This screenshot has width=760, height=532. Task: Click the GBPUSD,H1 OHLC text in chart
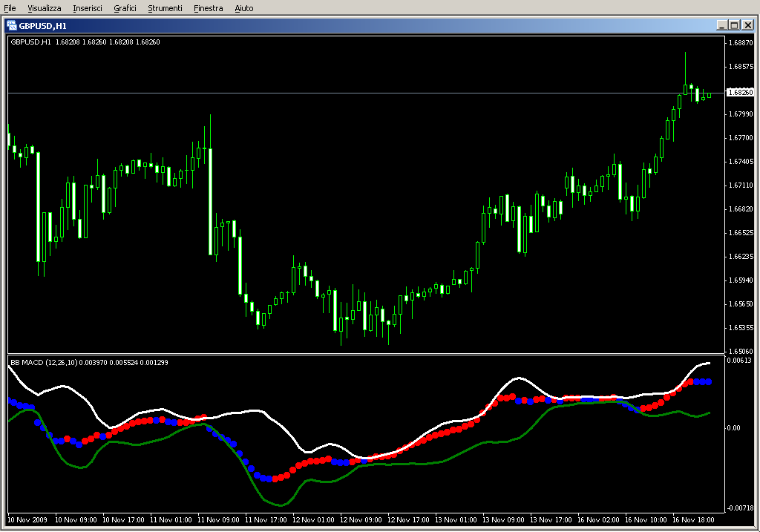pos(85,42)
